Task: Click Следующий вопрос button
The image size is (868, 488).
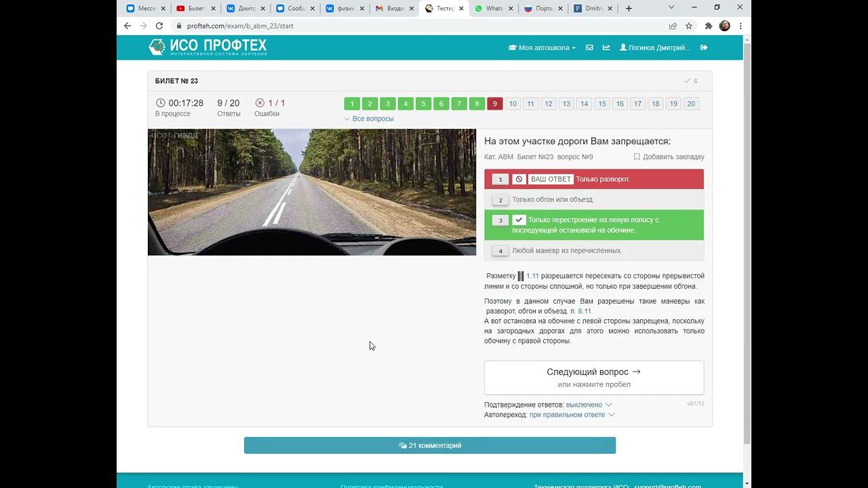Action: [x=594, y=378]
